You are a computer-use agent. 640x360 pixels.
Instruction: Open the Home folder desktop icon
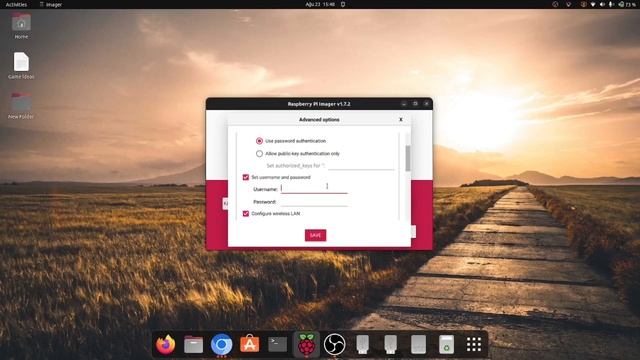point(21,25)
